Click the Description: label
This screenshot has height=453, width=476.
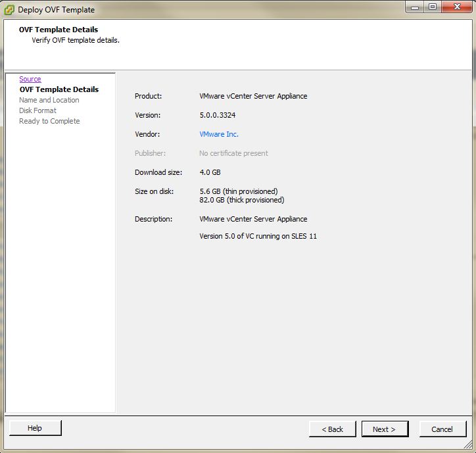[x=153, y=219]
